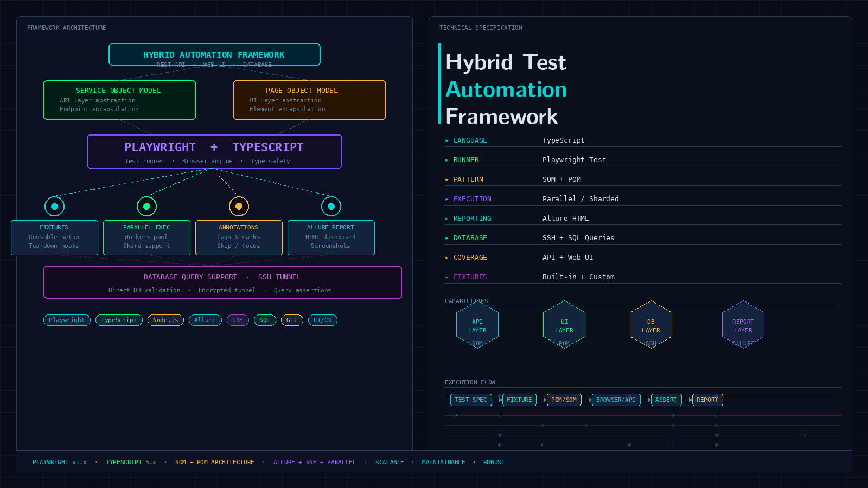
Task: Open the Page Object Model box
Action: [309, 100]
